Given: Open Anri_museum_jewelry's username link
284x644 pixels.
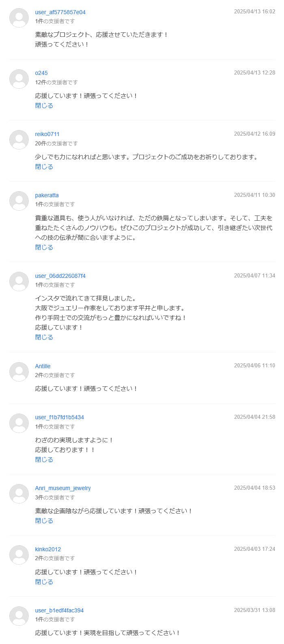Looking at the screenshot, I should pos(63,488).
